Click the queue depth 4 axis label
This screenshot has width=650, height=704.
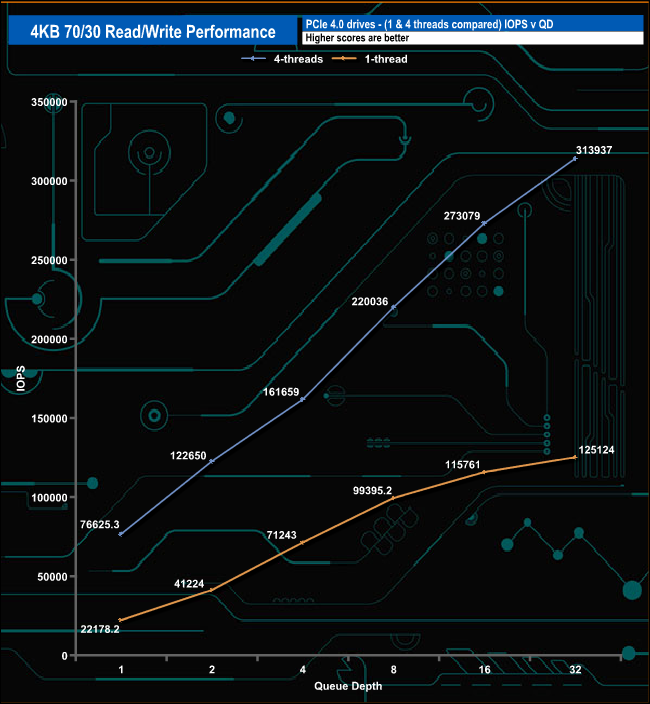point(303,670)
